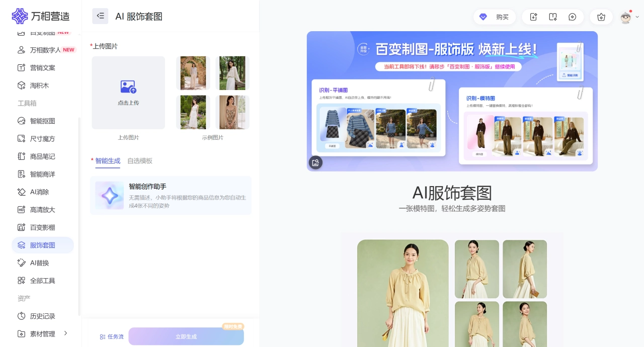Click the 万相营造 logo
The image size is (644, 347).
(41, 16)
